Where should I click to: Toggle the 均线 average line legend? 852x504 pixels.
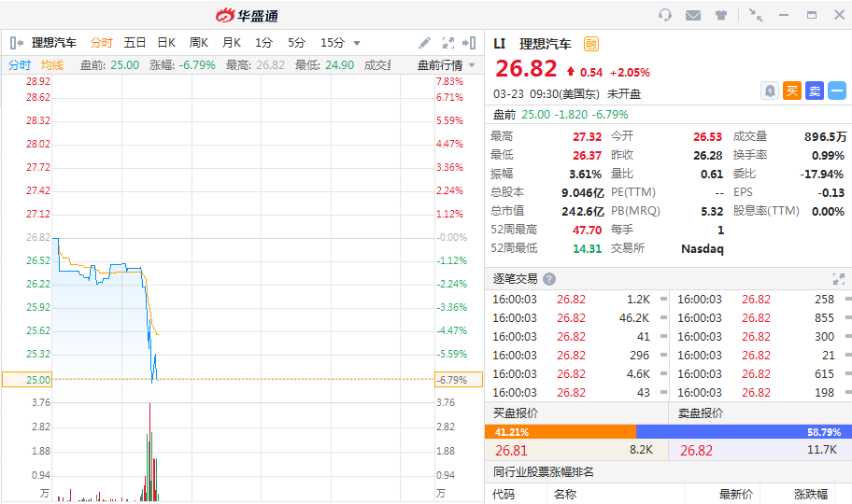[x=52, y=65]
